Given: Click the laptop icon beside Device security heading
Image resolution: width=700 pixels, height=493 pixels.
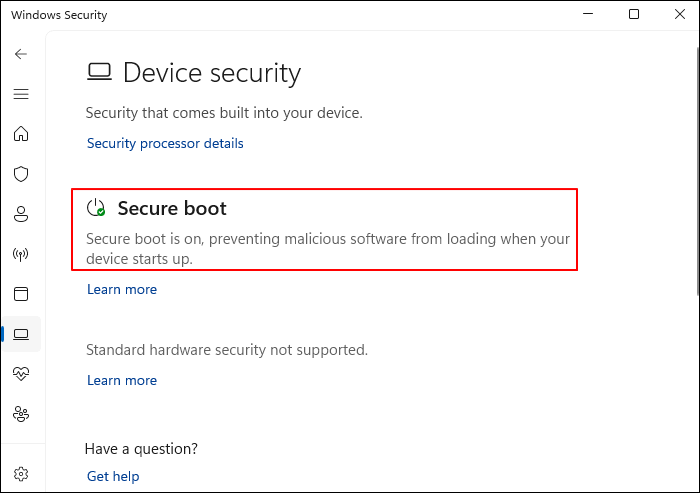Looking at the screenshot, I should coord(99,72).
